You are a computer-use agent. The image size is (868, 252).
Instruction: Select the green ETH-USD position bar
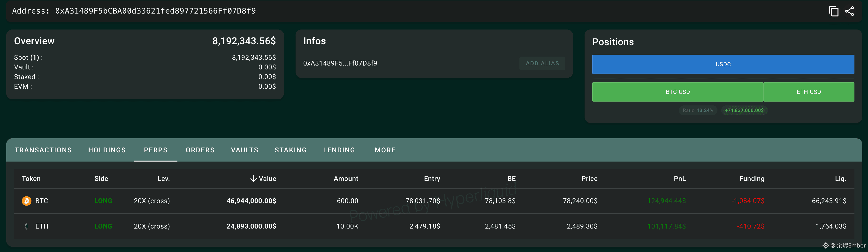[809, 92]
